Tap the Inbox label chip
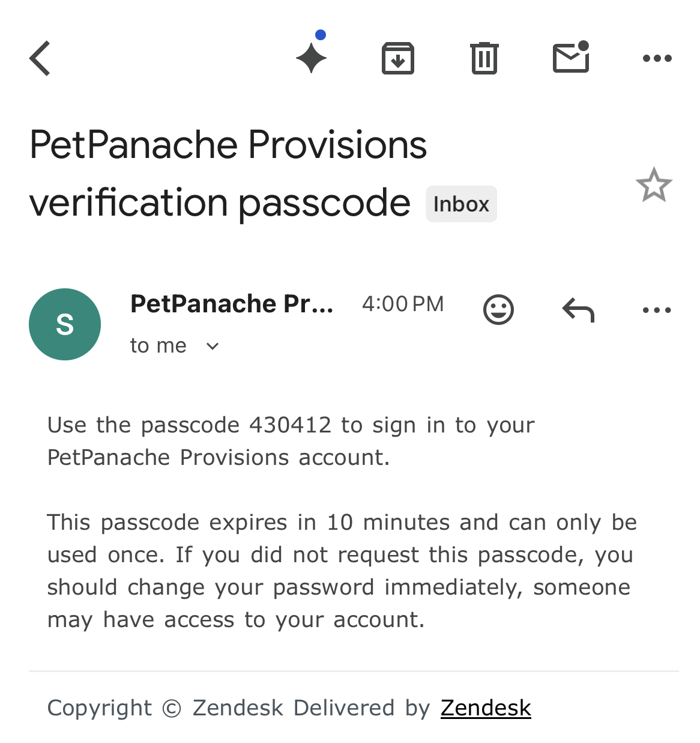Viewport: 700px width, 743px height. tap(461, 204)
